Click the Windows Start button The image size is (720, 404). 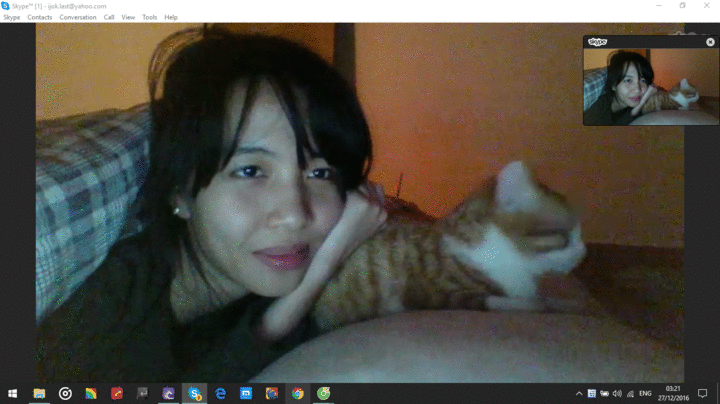click(13, 394)
